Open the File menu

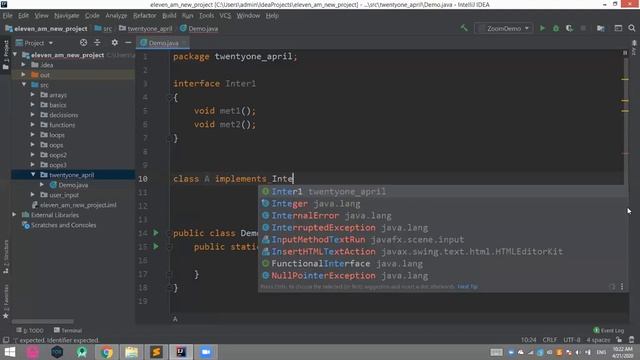point(7,16)
